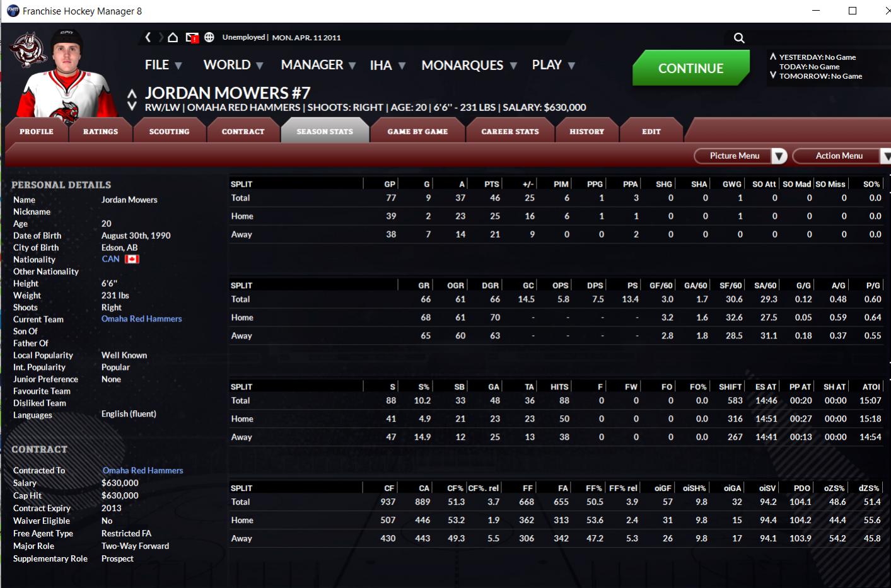The width and height of the screenshot is (891, 588).
Task: Click the globe web browser icon
Action: 209,37
